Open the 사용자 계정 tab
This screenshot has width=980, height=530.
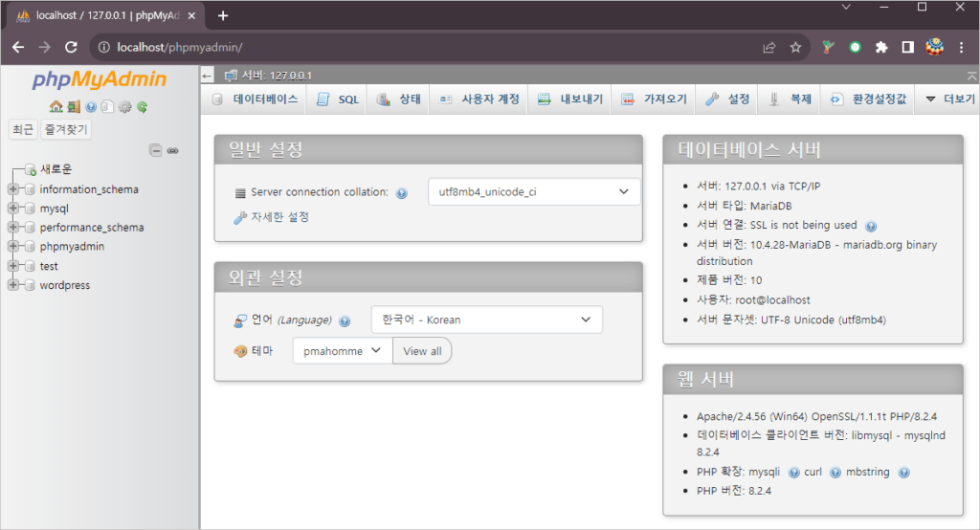coord(479,99)
